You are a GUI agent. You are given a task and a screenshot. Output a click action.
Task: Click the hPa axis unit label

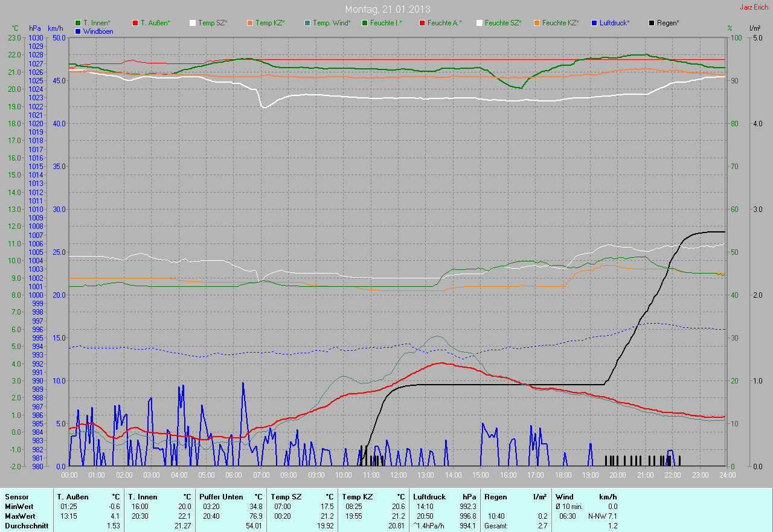click(35, 28)
